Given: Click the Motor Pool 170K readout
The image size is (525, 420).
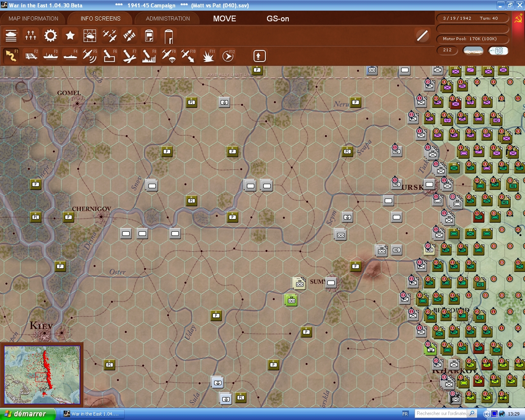Looking at the screenshot, I should click(472, 39).
